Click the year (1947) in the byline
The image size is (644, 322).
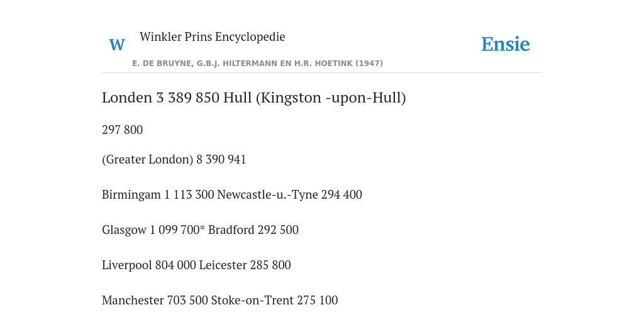pyautogui.click(x=369, y=64)
